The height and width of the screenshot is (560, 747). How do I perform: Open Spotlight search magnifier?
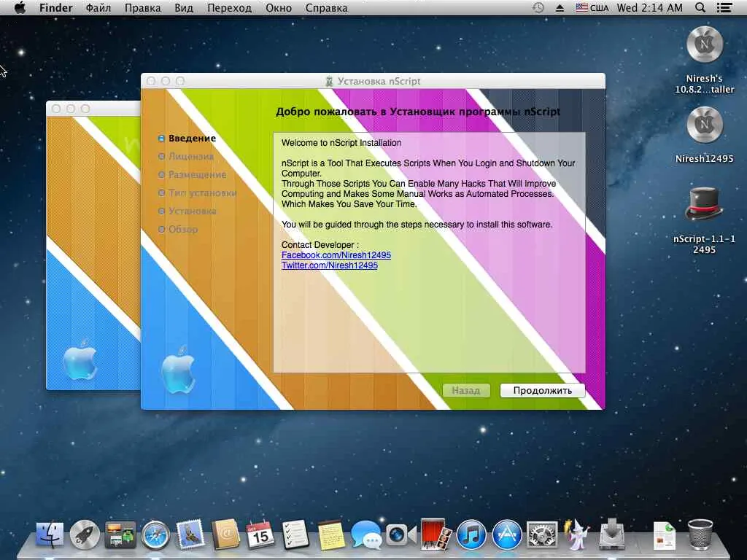point(700,7)
